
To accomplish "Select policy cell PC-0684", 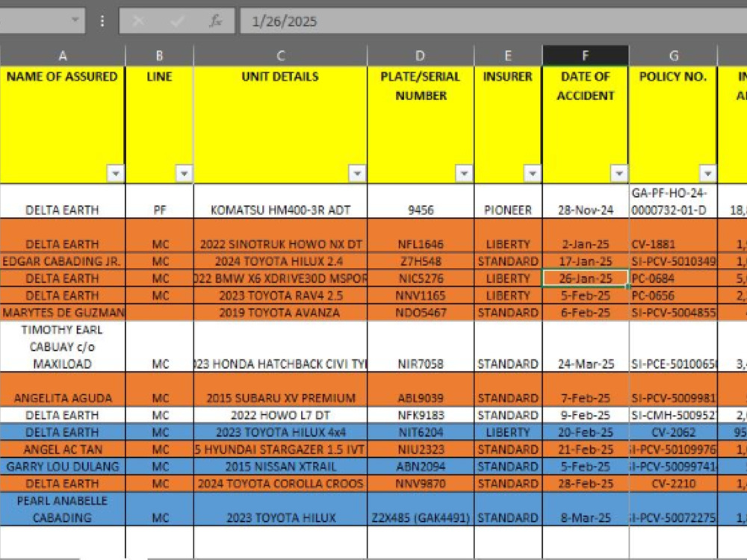I will tap(673, 278).
